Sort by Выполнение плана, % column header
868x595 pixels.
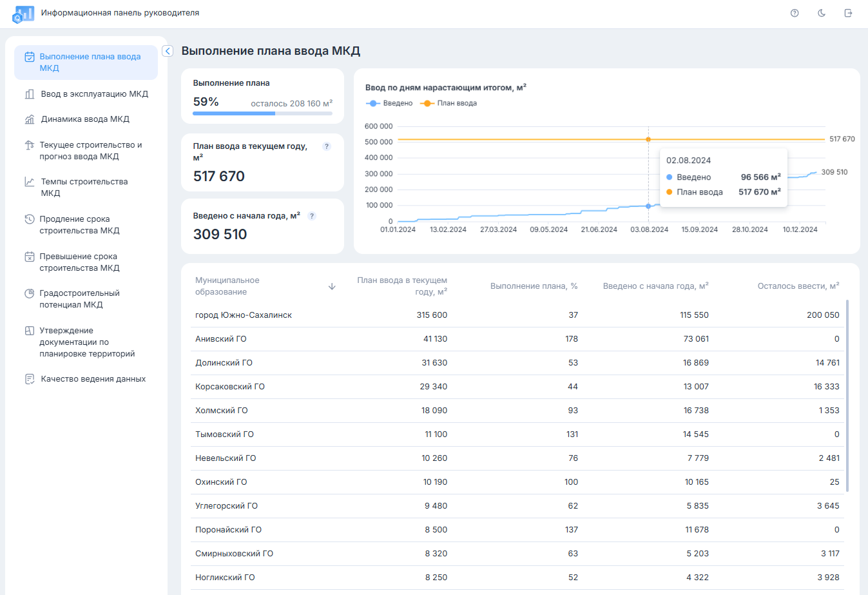[534, 286]
